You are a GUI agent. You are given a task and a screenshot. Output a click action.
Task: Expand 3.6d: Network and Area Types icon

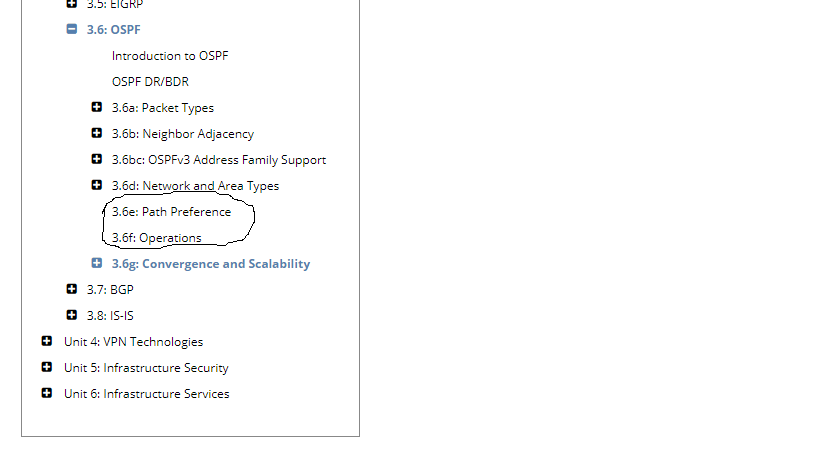pos(97,185)
